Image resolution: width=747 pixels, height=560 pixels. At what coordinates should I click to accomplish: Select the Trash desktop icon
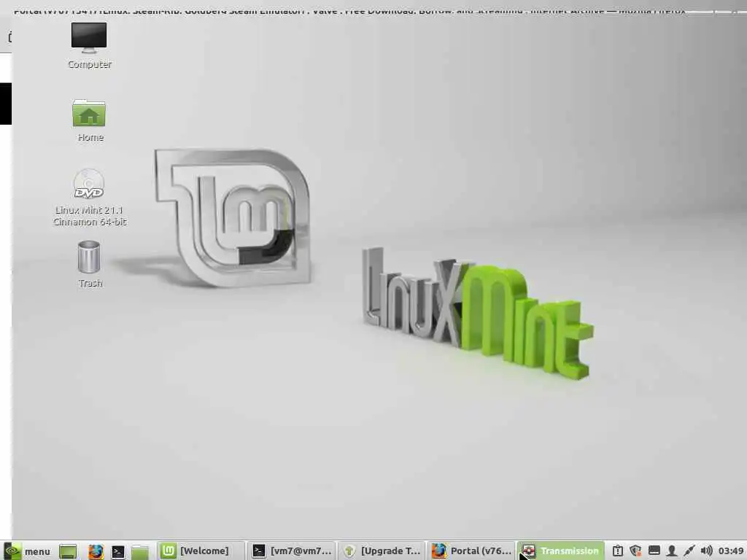[x=89, y=264]
